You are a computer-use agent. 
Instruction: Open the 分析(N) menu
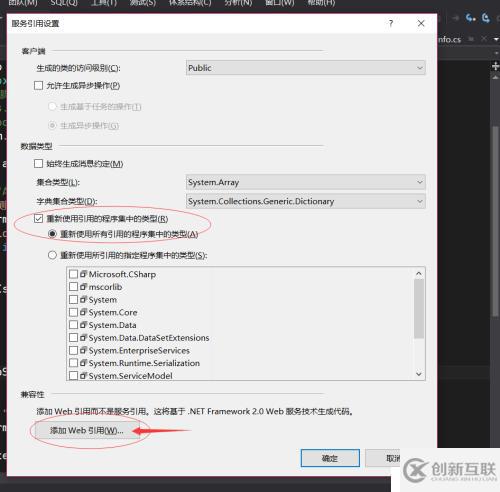pyautogui.click(x=238, y=3)
